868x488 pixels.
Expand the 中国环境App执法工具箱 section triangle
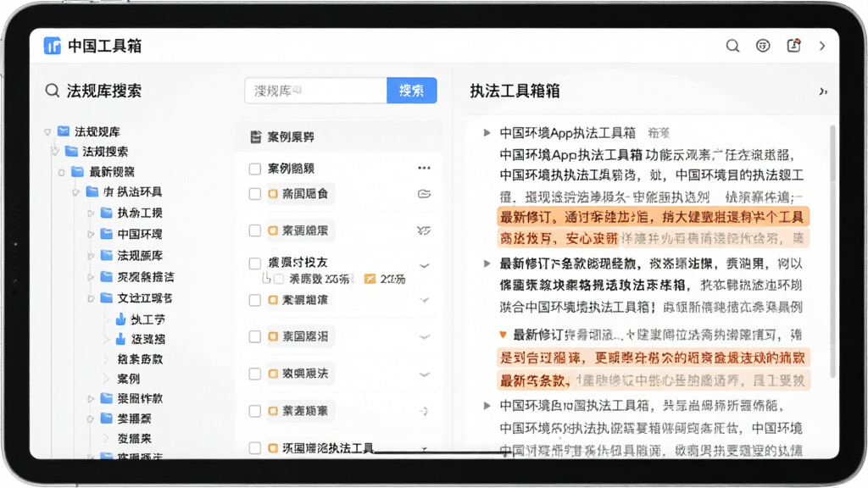(x=487, y=133)
